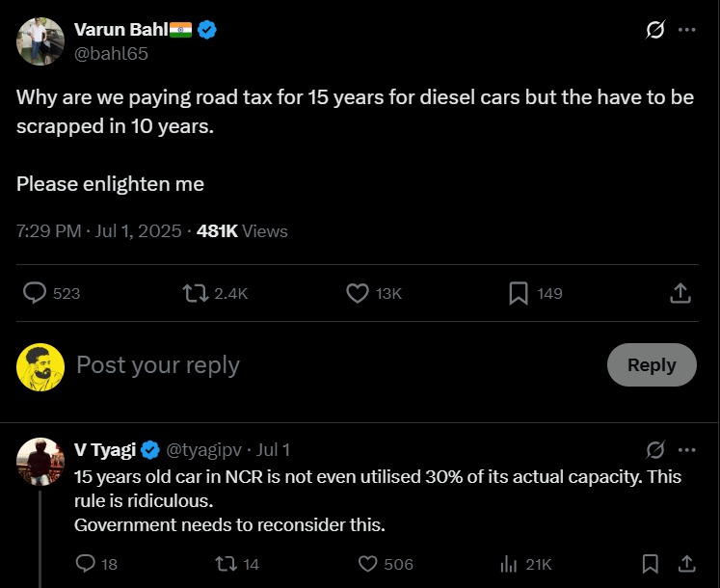Bookmark V Tyagi's reply
Screen dimensions: 720x588
[x=651, y=564]
